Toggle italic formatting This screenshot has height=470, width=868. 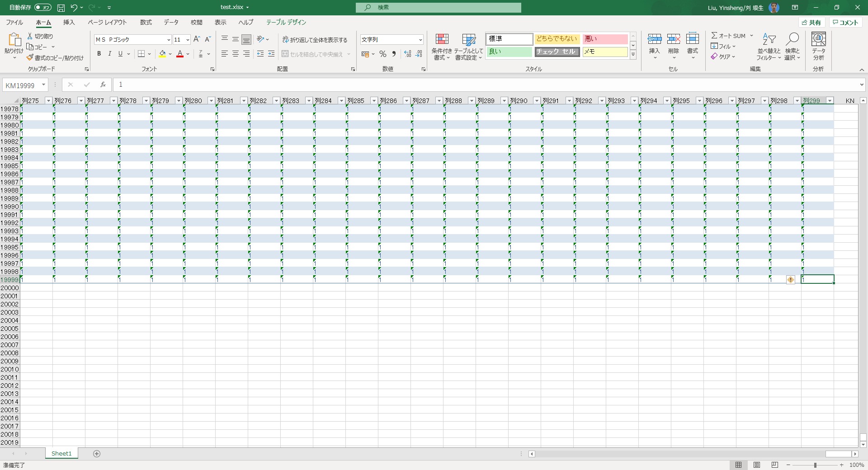click(x=109, y=54)
